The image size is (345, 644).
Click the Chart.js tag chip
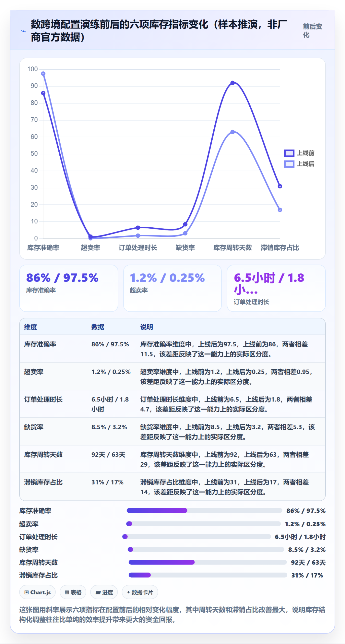(x=37, y=592)
